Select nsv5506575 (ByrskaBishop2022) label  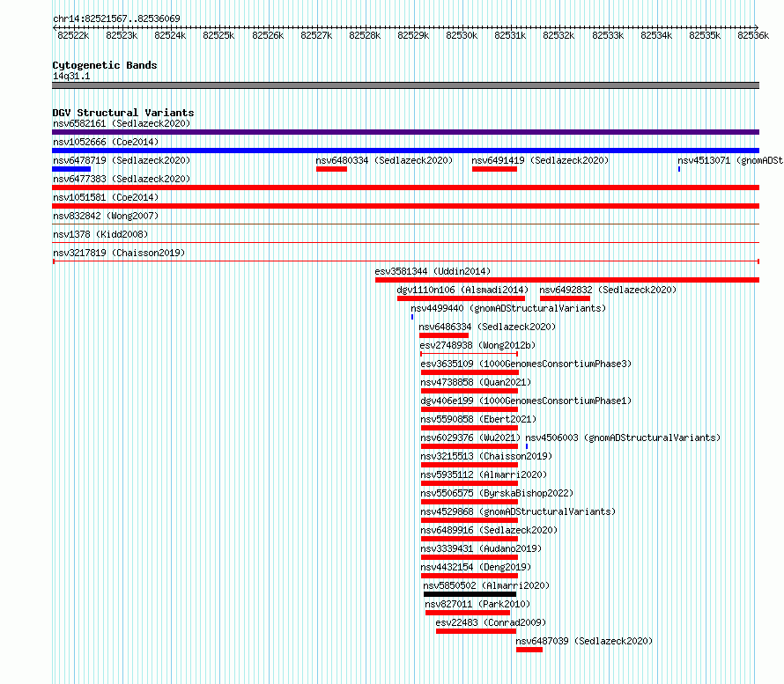coord(497,493)
